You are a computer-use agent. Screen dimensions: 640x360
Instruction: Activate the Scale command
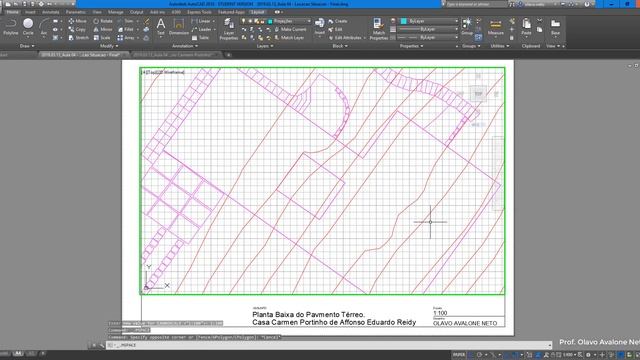(102, 38)
